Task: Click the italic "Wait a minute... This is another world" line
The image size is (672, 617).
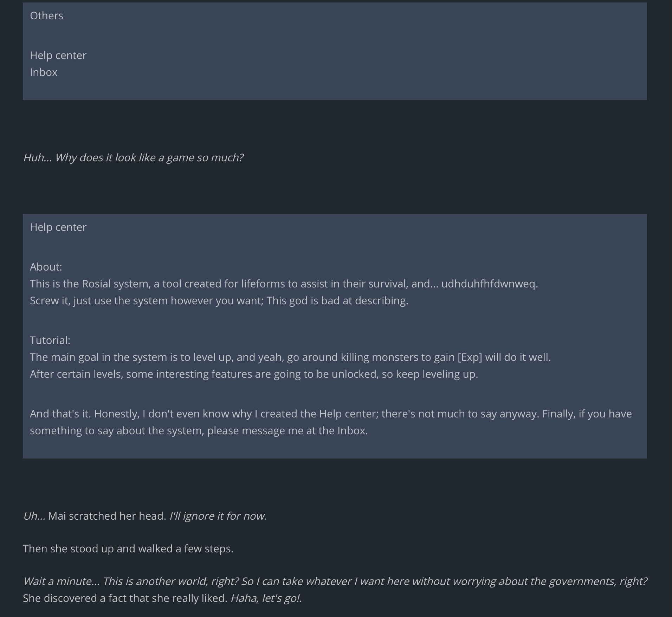Action: [335, 582]
